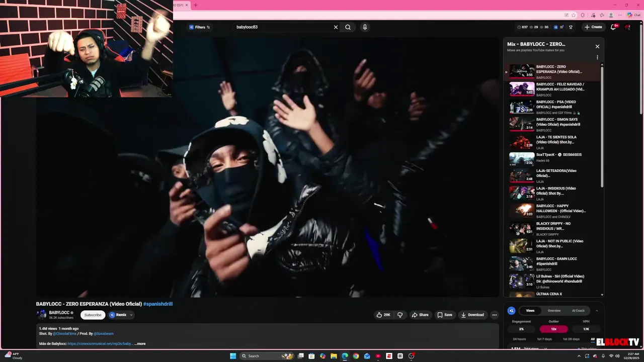Image resolution: width=644 pixels, height=362 pixels.
Task: Share the ZERO ESPERANZA video
Action: [420, 315]
